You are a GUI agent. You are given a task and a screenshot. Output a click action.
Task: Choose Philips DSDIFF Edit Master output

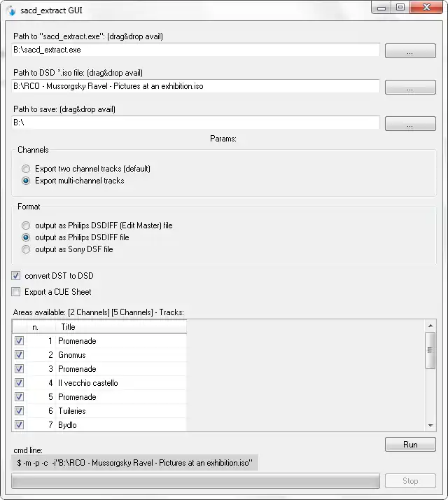click(26, 225)
